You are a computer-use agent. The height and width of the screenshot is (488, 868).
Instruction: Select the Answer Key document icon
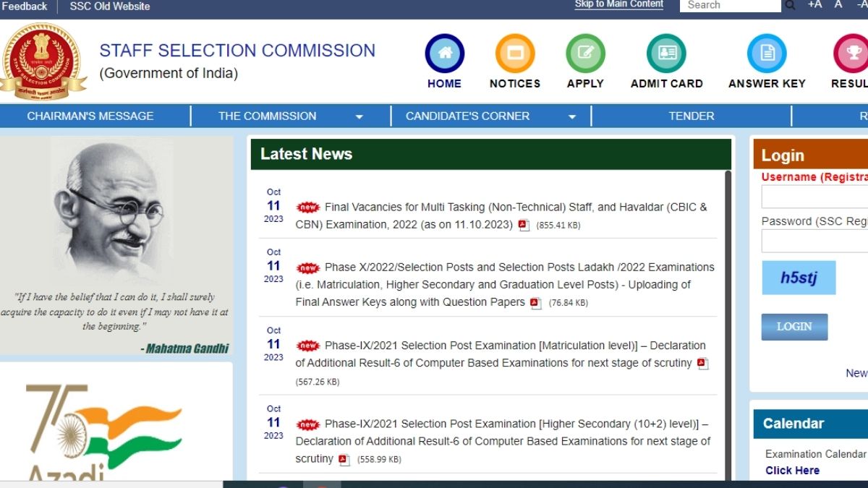[767, 53]
